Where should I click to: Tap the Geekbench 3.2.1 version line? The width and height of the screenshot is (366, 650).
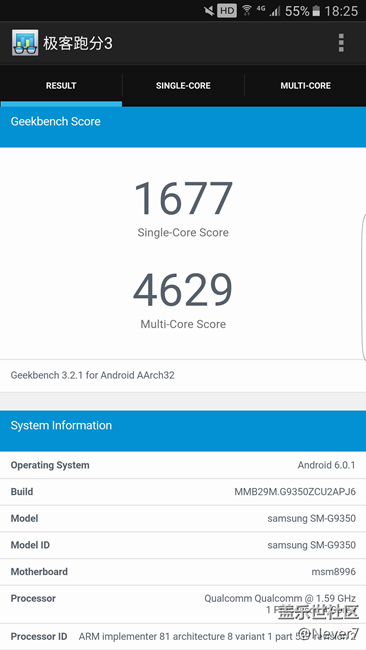tap(92, 375)
